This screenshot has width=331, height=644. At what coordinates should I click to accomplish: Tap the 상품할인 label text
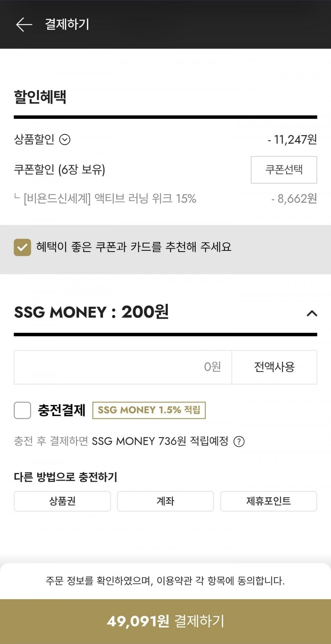point(34,139)
